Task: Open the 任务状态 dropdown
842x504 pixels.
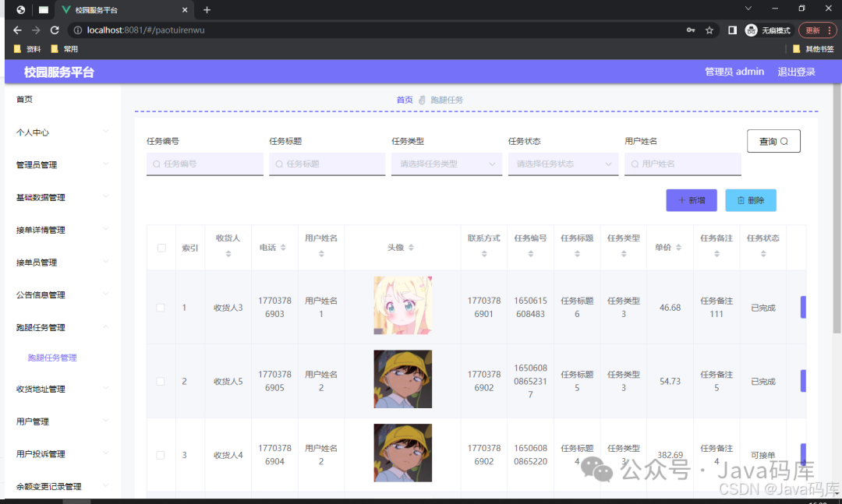Action: (x=563, y=164)
